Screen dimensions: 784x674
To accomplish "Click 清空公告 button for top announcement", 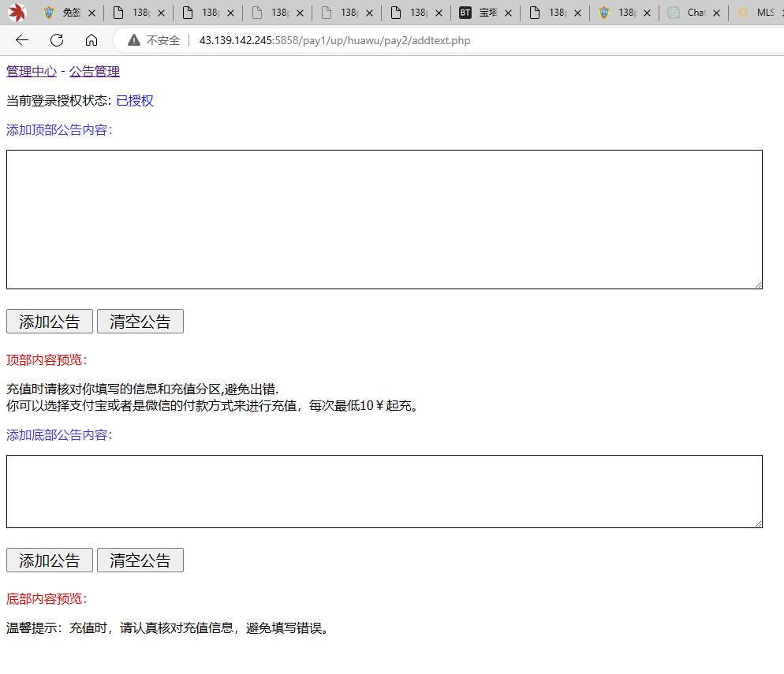I will (140, 322).
